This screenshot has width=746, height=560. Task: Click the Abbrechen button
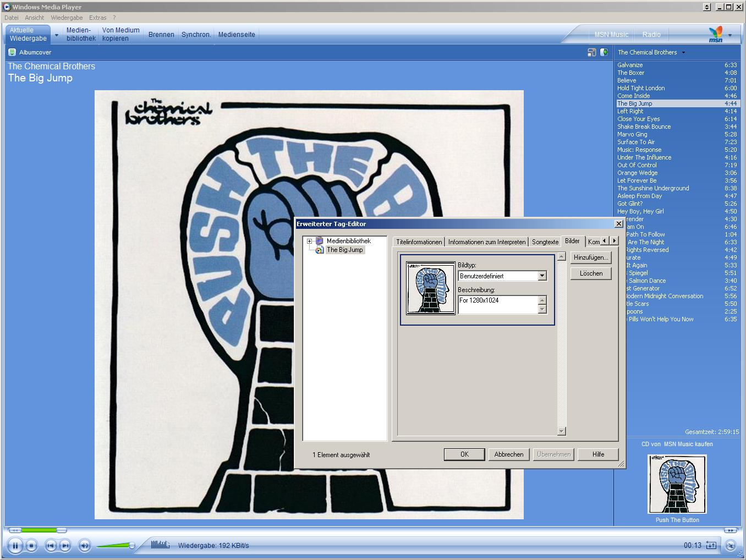tap(509, 454)
